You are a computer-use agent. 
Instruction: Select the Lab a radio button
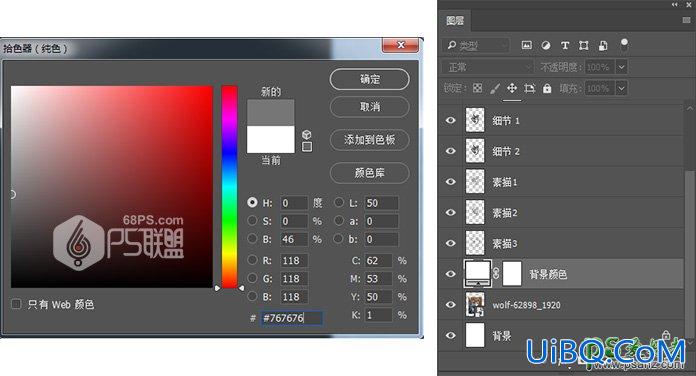click(x=339, y=221)
